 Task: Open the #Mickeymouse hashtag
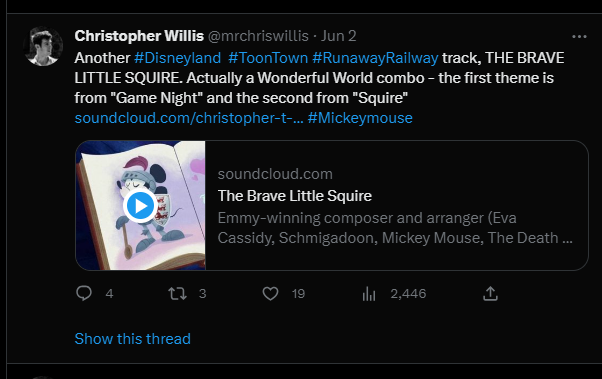pos(360,118)
